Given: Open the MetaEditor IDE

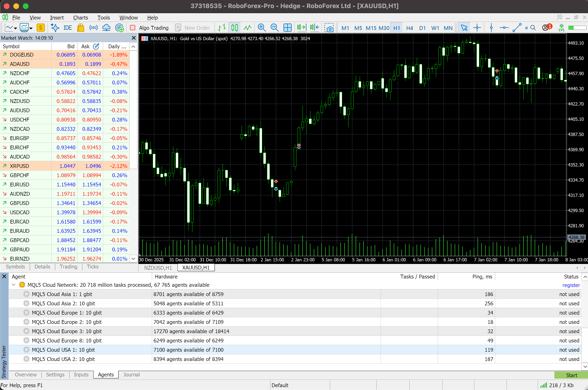Looking at the screenshot, I should pos(67,28).
